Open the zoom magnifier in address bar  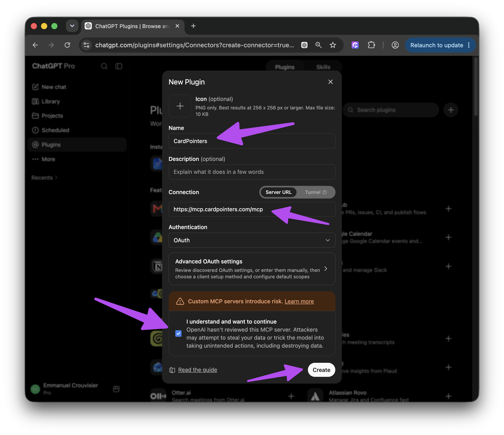[318, 45]
